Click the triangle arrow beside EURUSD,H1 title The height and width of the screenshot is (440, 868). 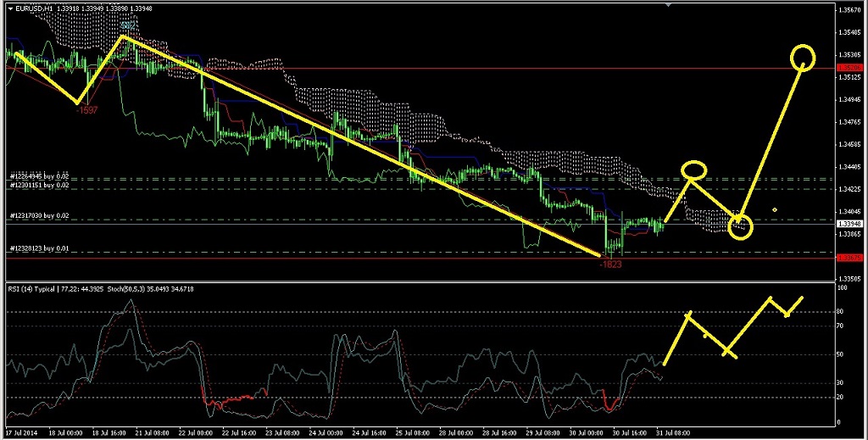tap(8, 8)
